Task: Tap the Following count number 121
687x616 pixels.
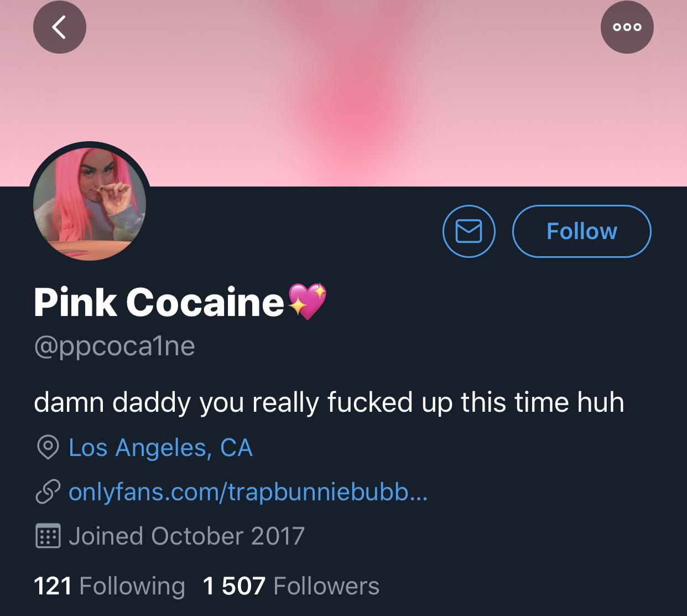Action: pyautogui.click(x=53, y=586)
